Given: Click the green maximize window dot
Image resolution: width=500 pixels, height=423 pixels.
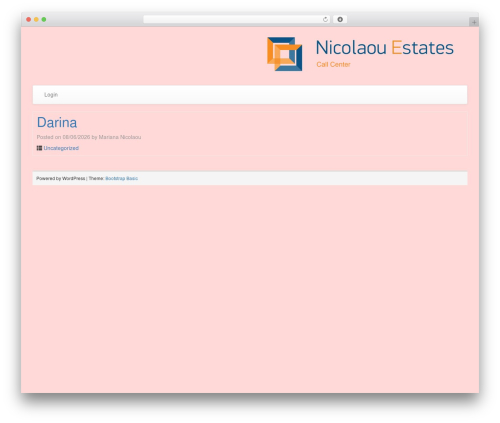Looking at the screenshot, I should tap(44, 20).
